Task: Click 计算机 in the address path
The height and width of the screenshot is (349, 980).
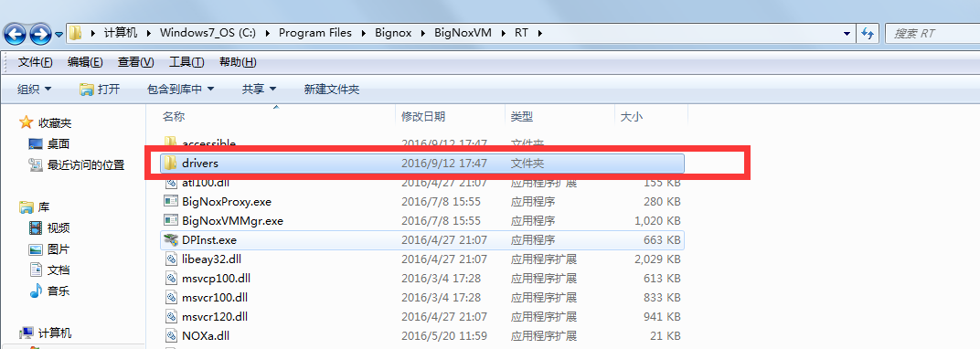Action: 120,33
